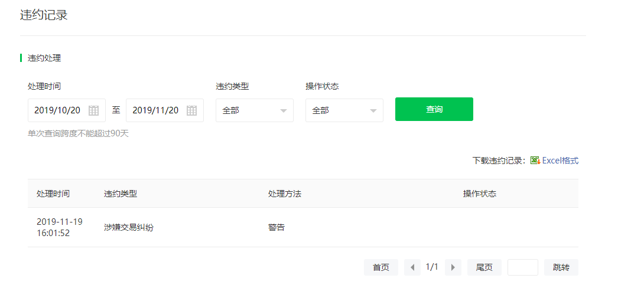Click the 操作状态 column header

(x=480, y=194)
